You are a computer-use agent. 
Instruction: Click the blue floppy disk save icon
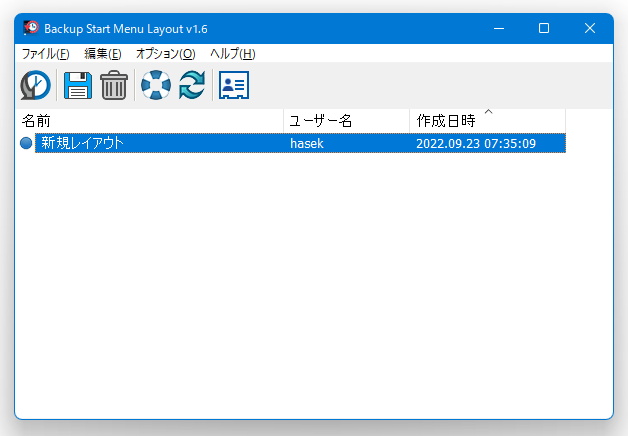(x=78, y=85)
